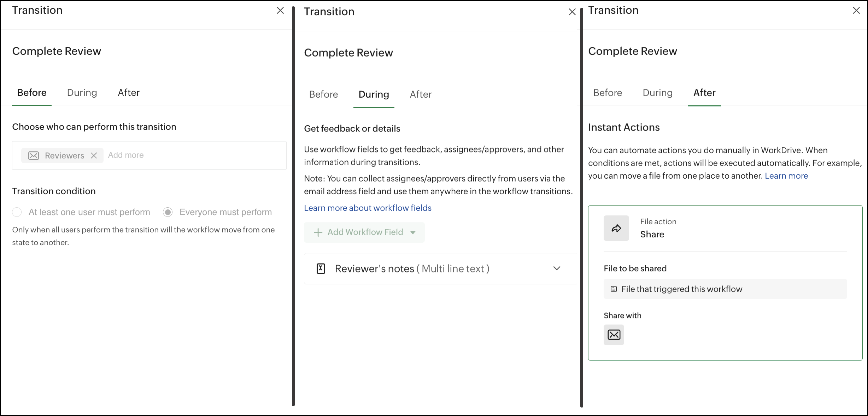This screenshot has width=868, height=416.
Task: Close the rightmost Transition panel
Action: (856, 11)
